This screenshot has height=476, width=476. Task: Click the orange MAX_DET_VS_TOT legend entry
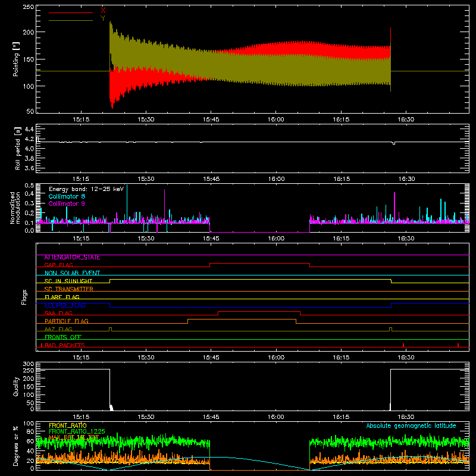(x=74, y=437)
